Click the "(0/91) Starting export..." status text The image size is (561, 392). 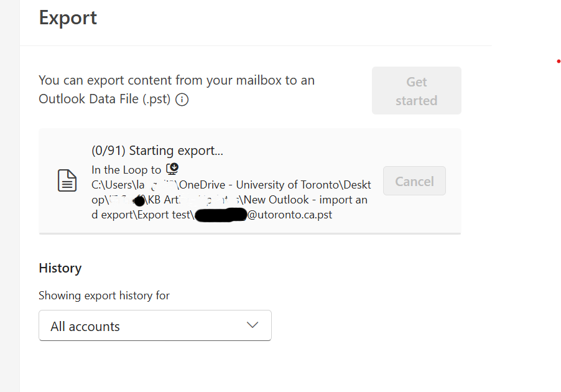tap(157, 151)
